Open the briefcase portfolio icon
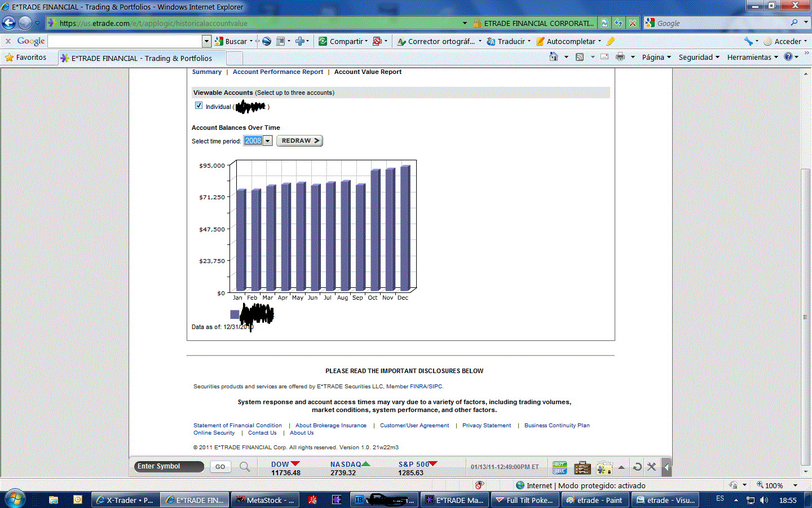 click(582, 467)
